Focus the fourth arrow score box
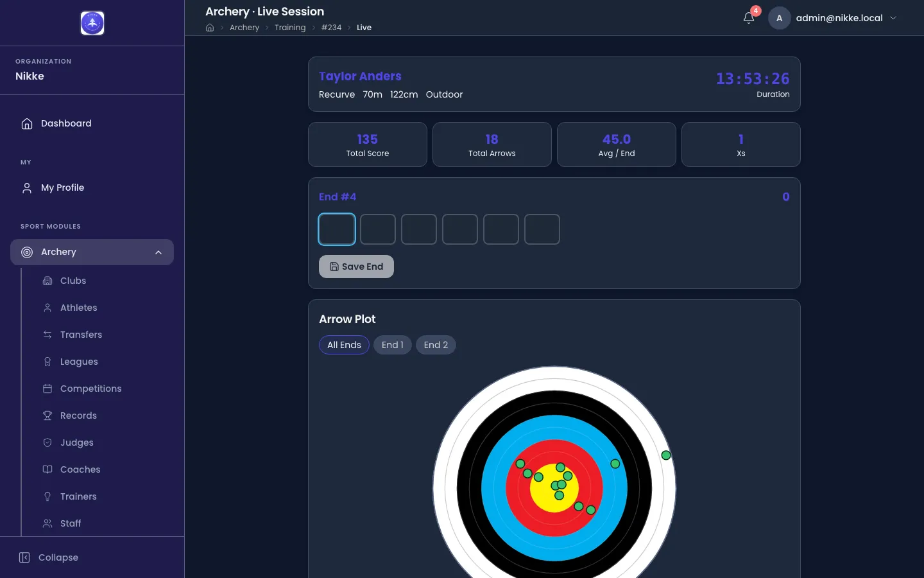 (x=460, y=229)
